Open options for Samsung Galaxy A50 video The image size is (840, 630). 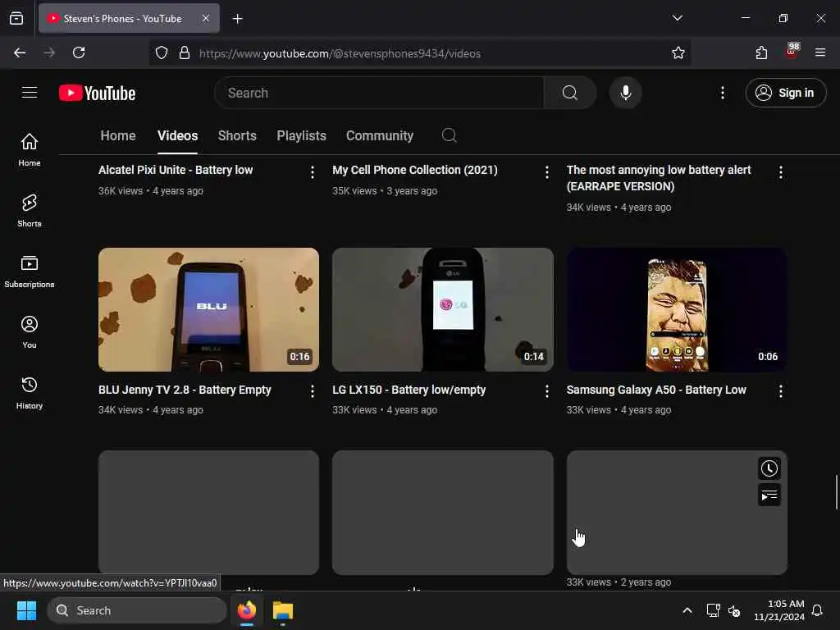point(781,391)
